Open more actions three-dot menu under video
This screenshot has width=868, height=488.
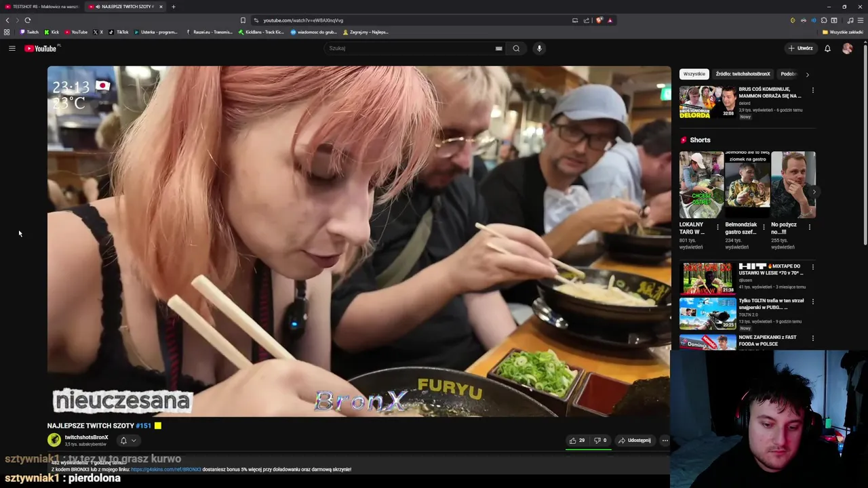665,441
